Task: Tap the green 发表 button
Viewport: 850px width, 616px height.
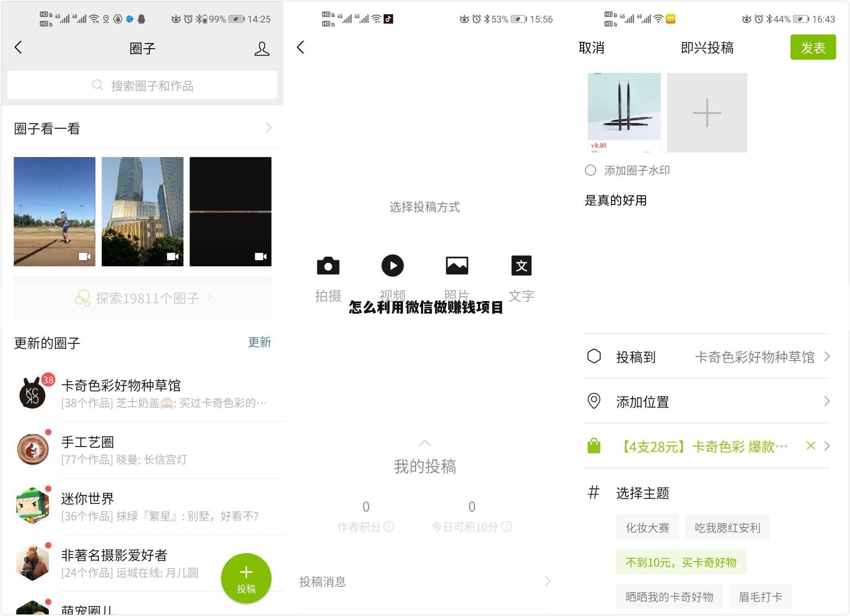Action: [813, 47]
